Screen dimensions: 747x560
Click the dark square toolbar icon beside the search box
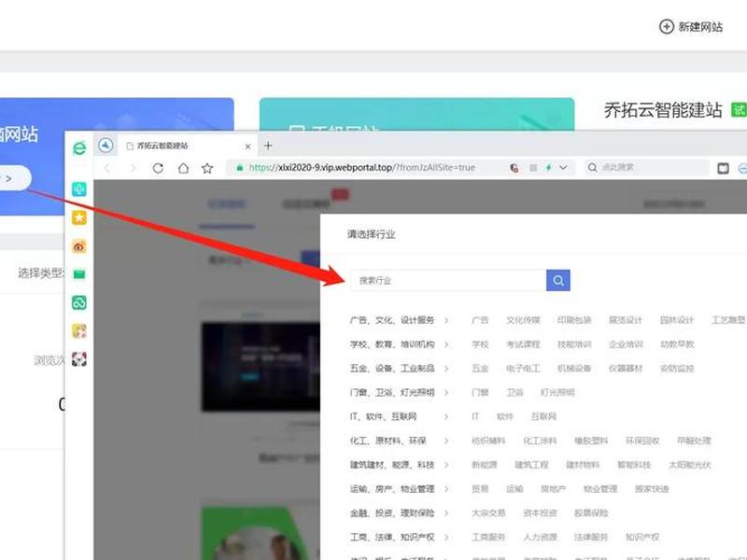[x=723, y=168]
